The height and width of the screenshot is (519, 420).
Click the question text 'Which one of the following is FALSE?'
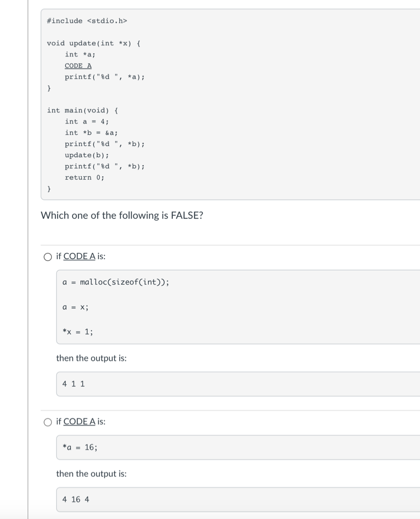(x=122, y=215)
